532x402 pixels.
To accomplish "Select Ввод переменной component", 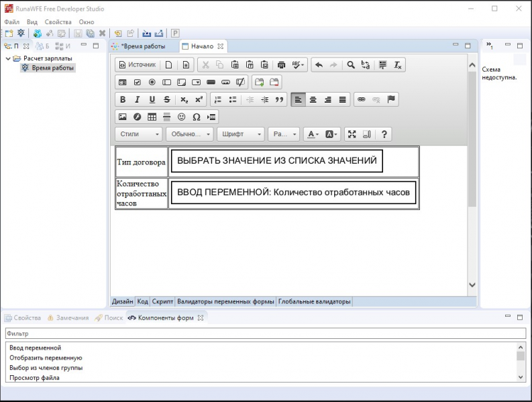I will click(x=36, y=348).
